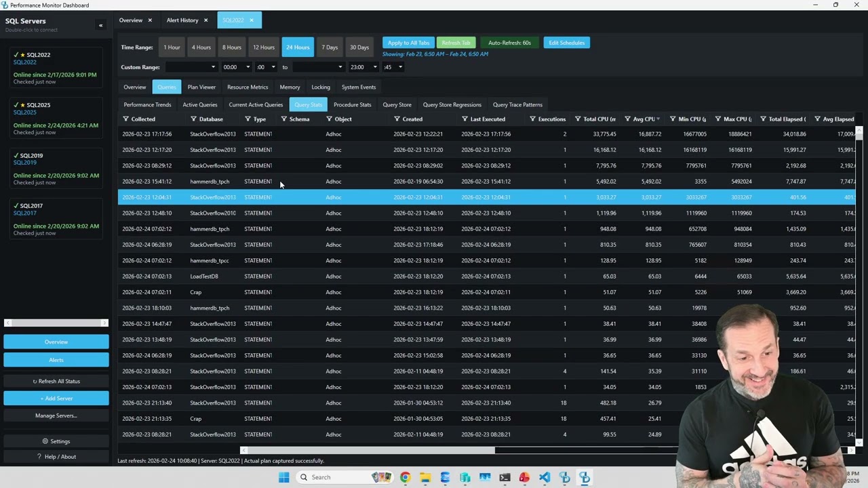Image resolution: width=868 pixels, height=488 pixels.
Task: Open Query Trace Patterns sub-tab
Action: point(517,105)
